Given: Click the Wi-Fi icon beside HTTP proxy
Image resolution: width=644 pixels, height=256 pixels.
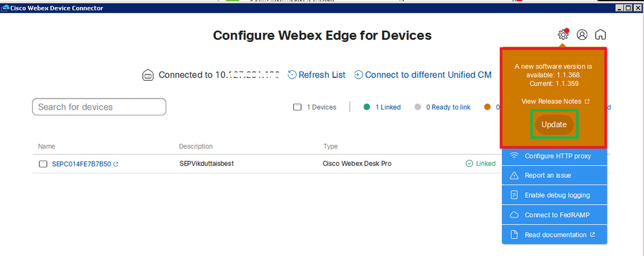Looking at the screenshot, I should click(x=514, y=156).
